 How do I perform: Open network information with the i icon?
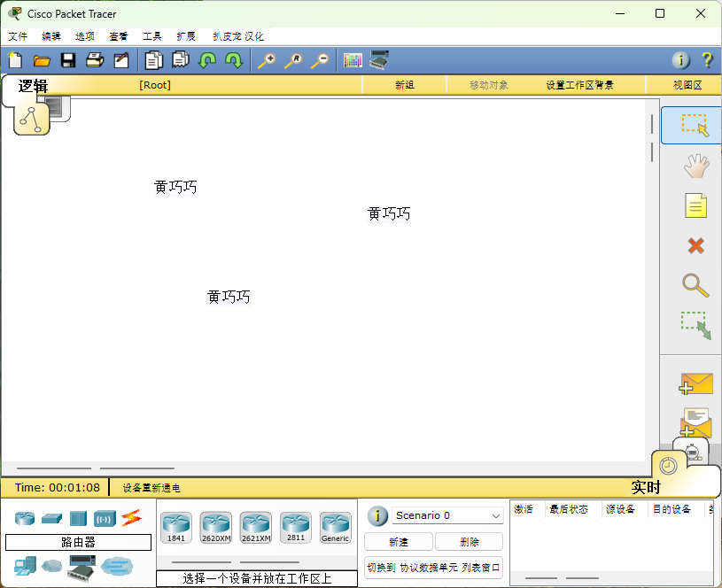point(680,60)
